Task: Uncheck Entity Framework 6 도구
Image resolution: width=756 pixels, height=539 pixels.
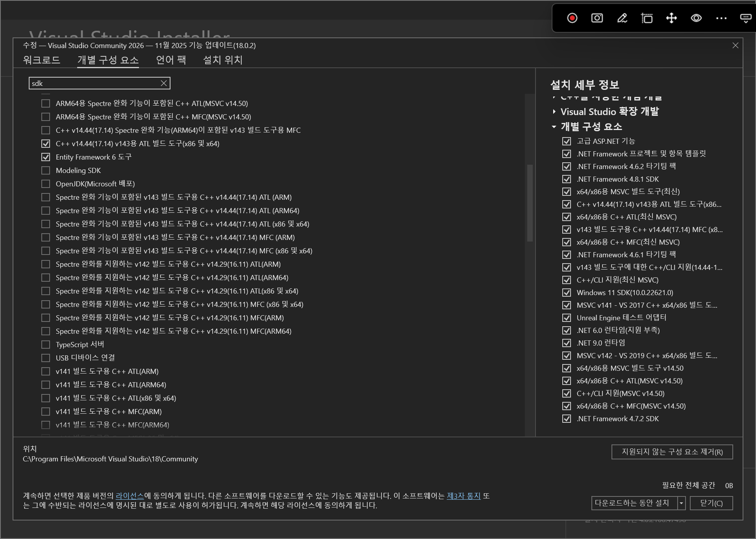Action: click(45, 157)
